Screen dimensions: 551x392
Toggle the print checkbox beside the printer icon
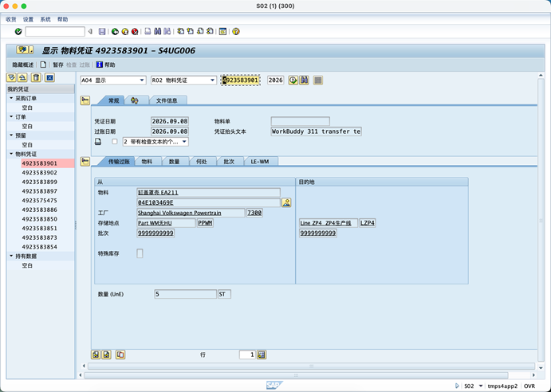pyautogui.click(x=115, y=142)
